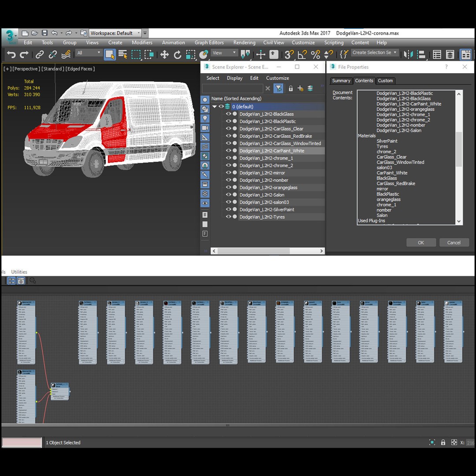Activate the Select and Rotate tool
The height and width of the screenshot is (476, 476).
click(177, 55)
